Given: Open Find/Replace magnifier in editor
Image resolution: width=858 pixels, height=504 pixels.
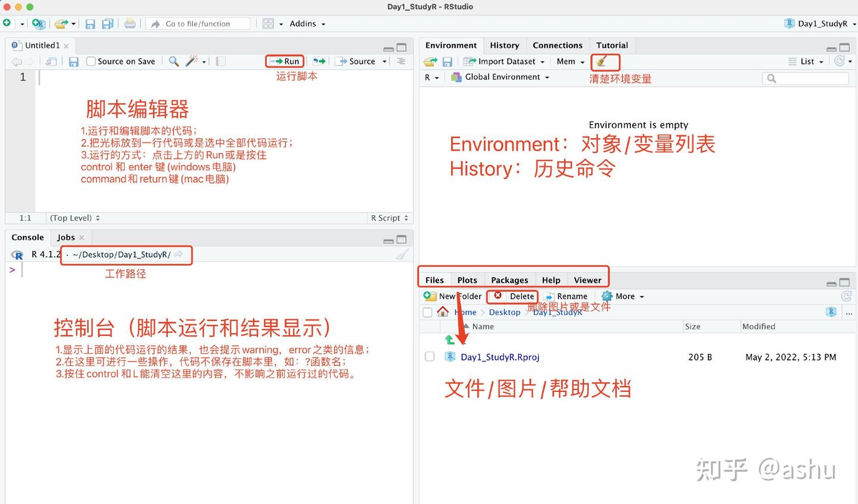Looking at the screenshot, I should 174,61.
